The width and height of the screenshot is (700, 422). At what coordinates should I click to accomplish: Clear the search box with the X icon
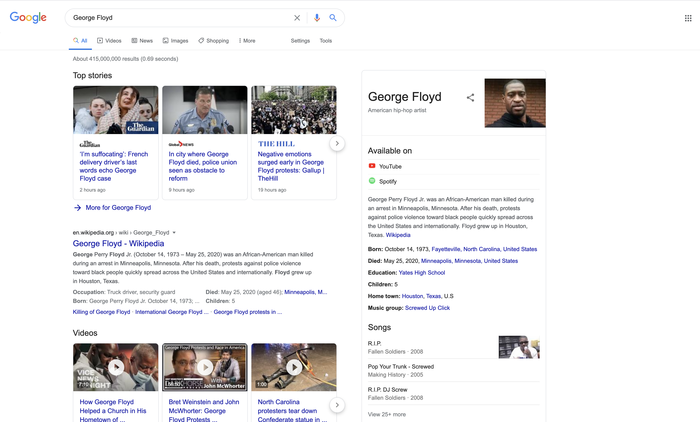click(x=297, y=18)
